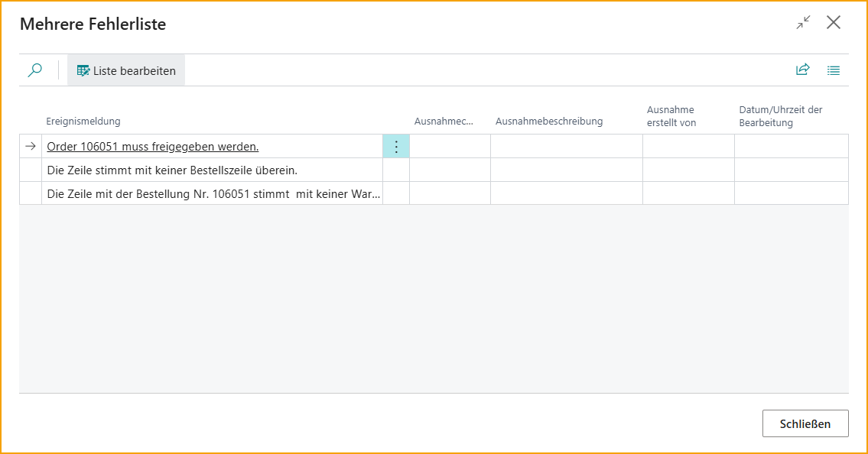Collapse the dialog with the shrink arrows icon
Viewport: 868px width, 454px height.
tap(803, 23)
